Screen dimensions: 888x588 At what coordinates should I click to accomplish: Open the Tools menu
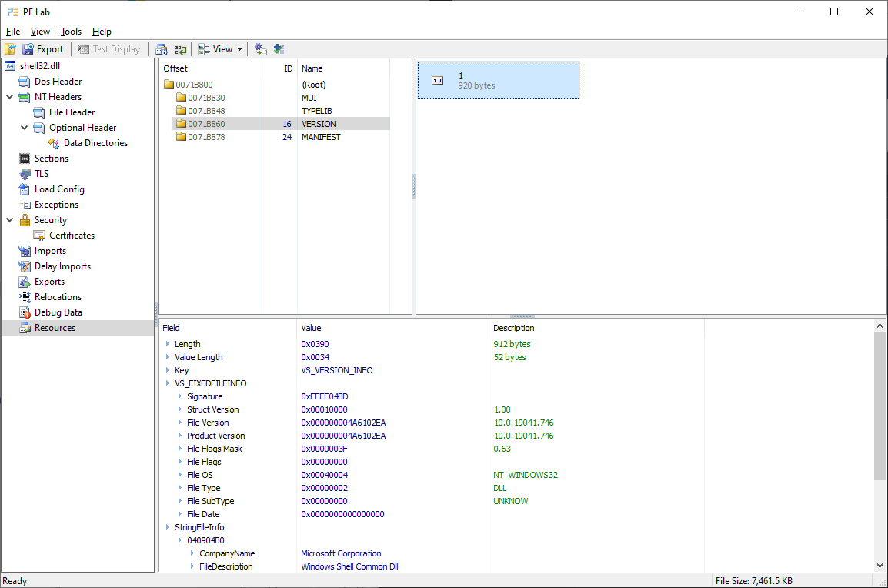tap(71, 32)
